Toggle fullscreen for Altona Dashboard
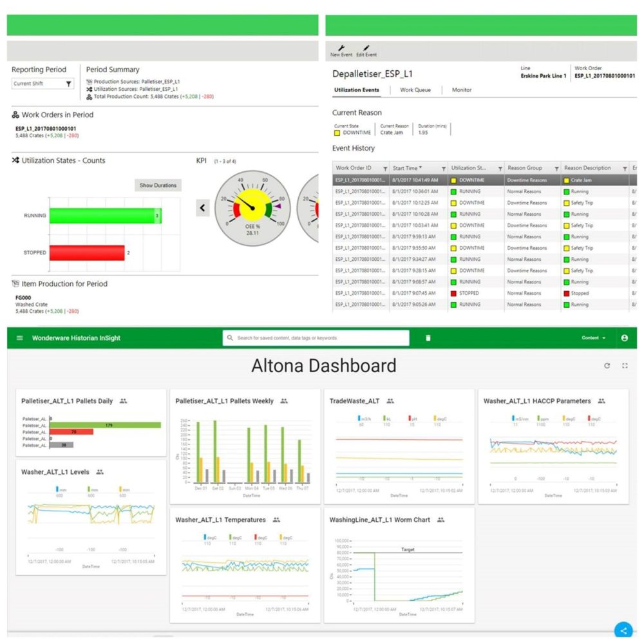This screenshot has height=644, width=644. click(x=625, y=366)
